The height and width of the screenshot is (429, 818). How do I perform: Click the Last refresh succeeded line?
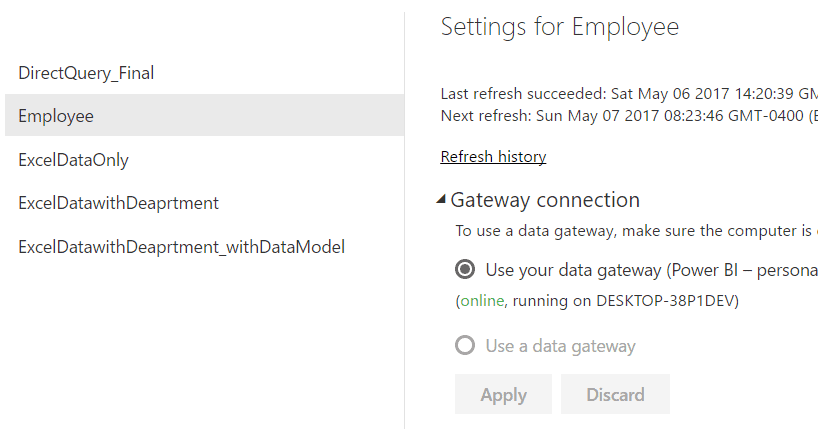click(x=629, y=94)
